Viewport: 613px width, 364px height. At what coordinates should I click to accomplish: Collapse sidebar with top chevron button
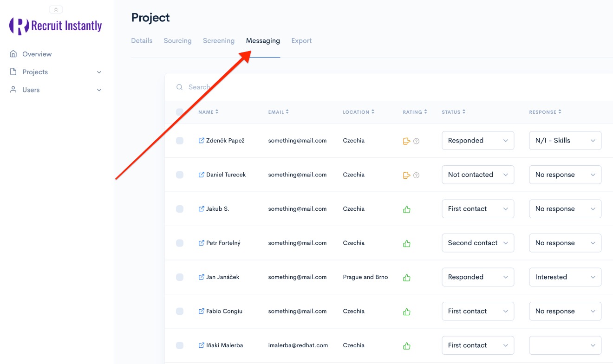[x=56, y=9]
